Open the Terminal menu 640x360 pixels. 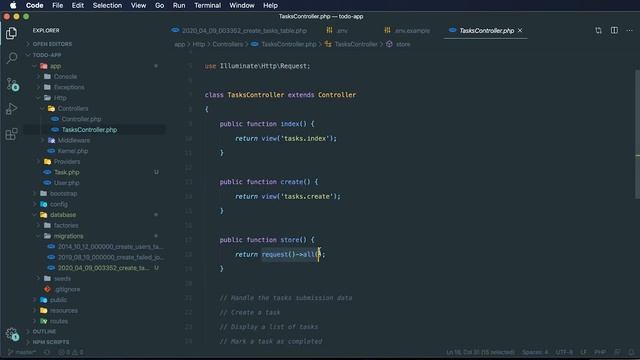(207, 5)
